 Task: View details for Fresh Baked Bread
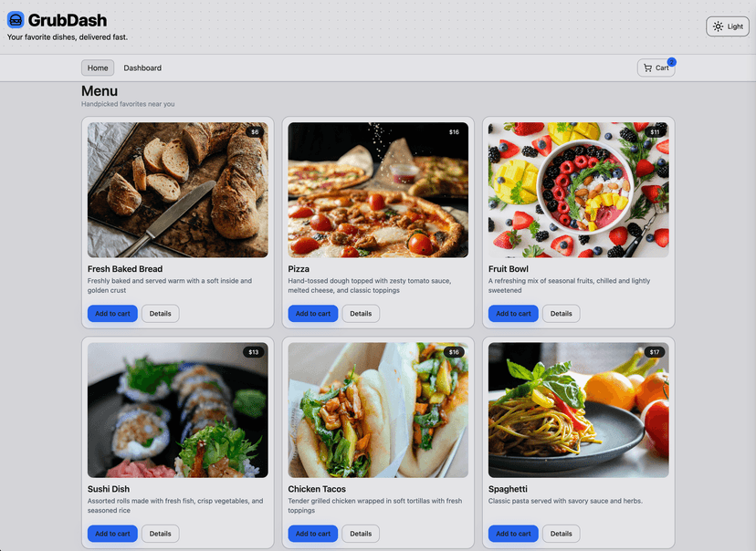(x=160, y=313)
